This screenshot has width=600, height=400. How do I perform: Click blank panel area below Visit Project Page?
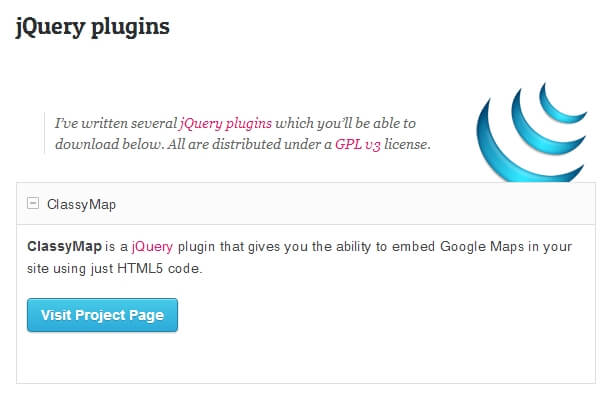[300, 358]
